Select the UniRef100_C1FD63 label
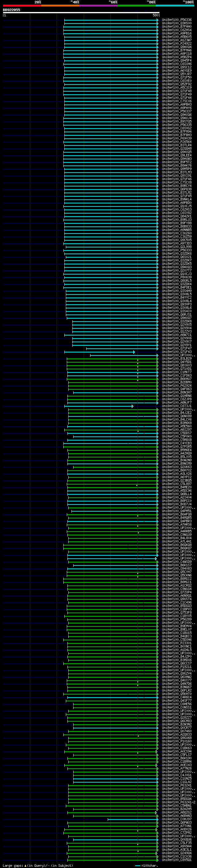This screenshot has height=868, width=197. tap(177, 375)
